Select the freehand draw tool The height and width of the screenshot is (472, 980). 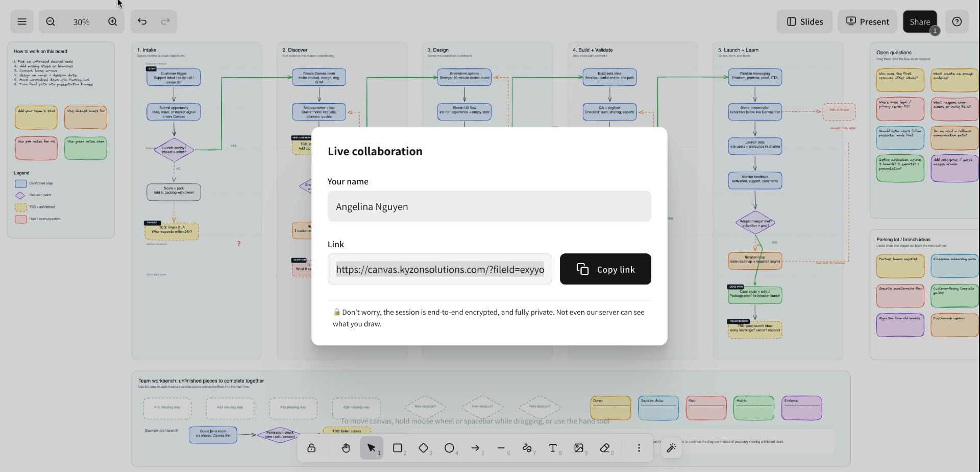pyautogui.click(x=527, y=448)
